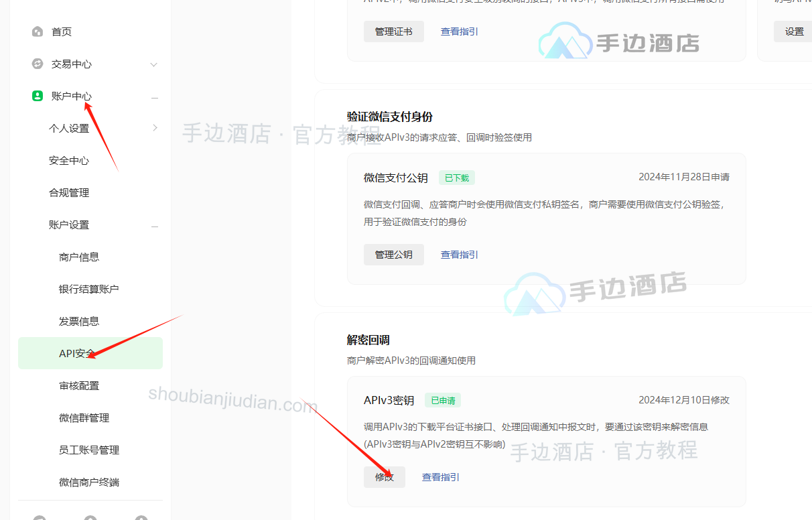Image resolution: width=812 pixels, height=520 pixels.
Task: Open 员工账号管理 in the sidebar
Action: (x=89, y=450)
